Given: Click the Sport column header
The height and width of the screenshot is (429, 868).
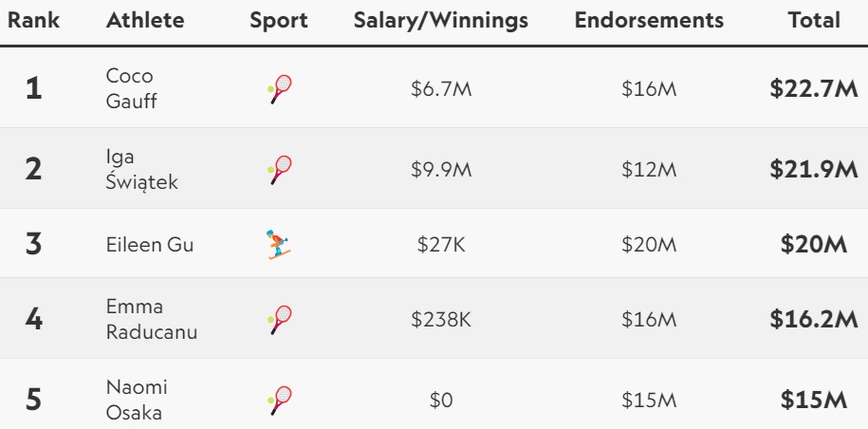Looking at the screenshot, I should [x=279, y=21].
